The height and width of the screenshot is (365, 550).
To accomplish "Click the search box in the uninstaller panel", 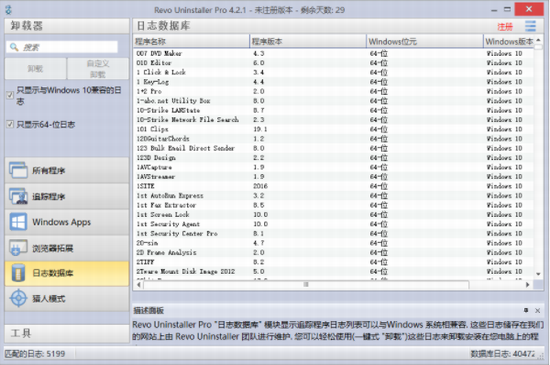I will pyautogui.click(x=62, y=47).
